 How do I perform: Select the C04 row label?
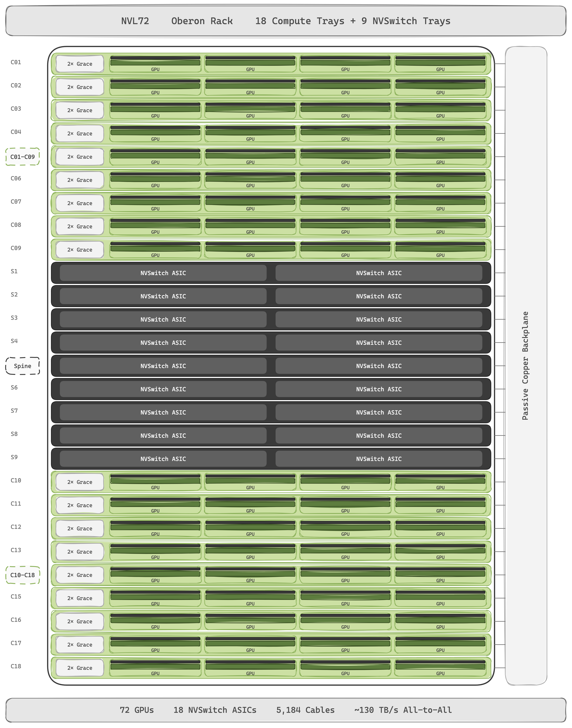point(16,132)
